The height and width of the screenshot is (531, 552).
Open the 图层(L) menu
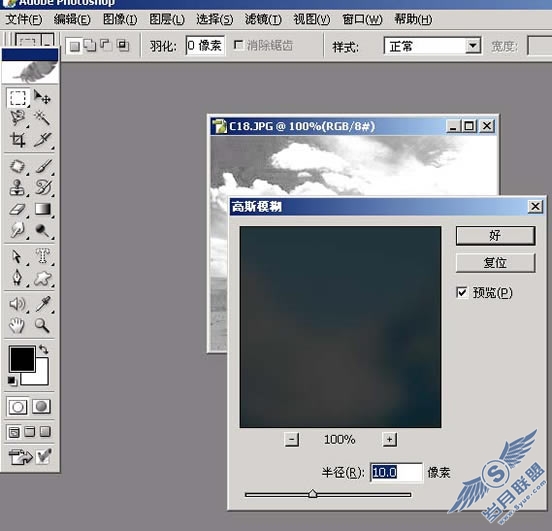(167, 19)
